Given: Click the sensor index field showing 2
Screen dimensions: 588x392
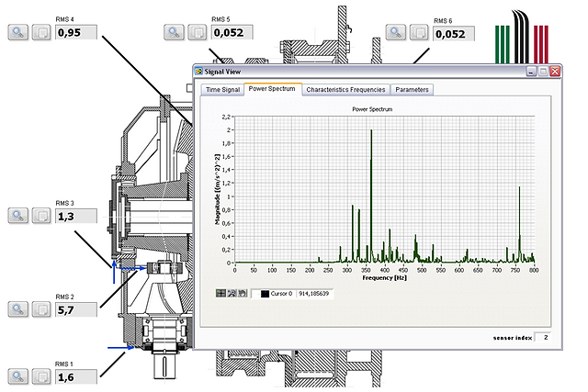Looking at the screenshot, I should click(542, 337).
